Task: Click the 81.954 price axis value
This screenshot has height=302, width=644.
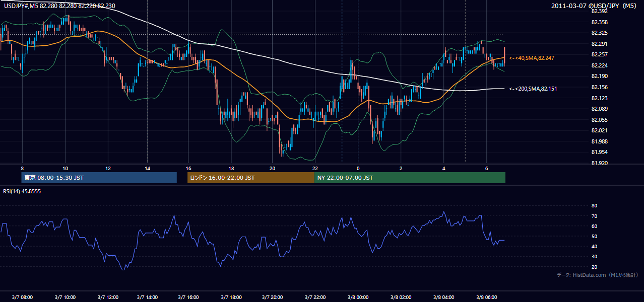Action: click(599, 152)
